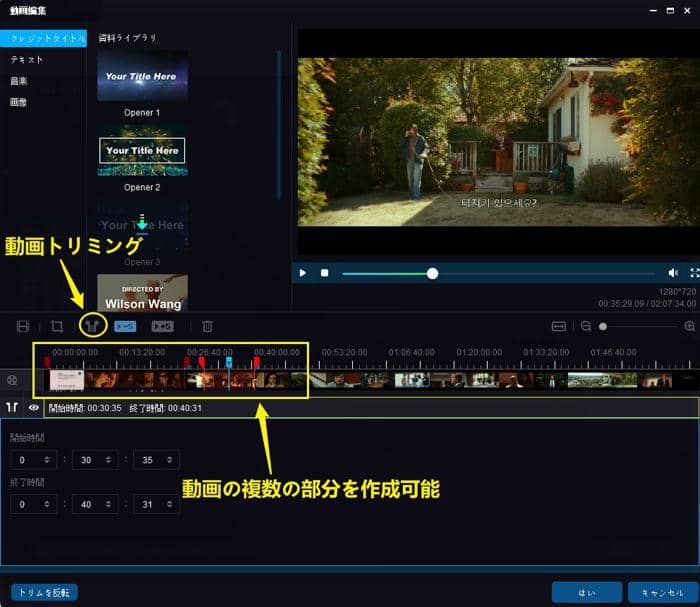Open the trim tool in the editing toolbar
Image resolution: width=700 pixels, height=607 pixels.
coord(92,326)
